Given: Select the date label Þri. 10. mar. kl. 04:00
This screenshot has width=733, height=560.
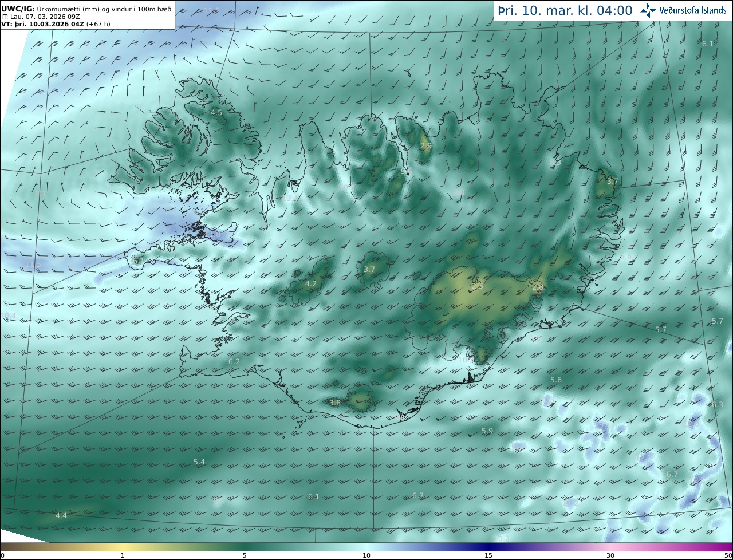Looking at the screenshot, I should click(565, 10).
